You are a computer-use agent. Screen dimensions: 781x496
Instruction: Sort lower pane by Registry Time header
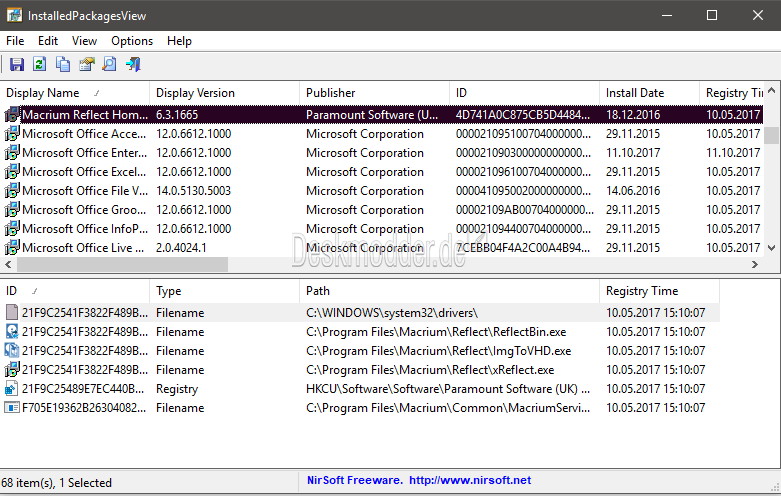659,291
